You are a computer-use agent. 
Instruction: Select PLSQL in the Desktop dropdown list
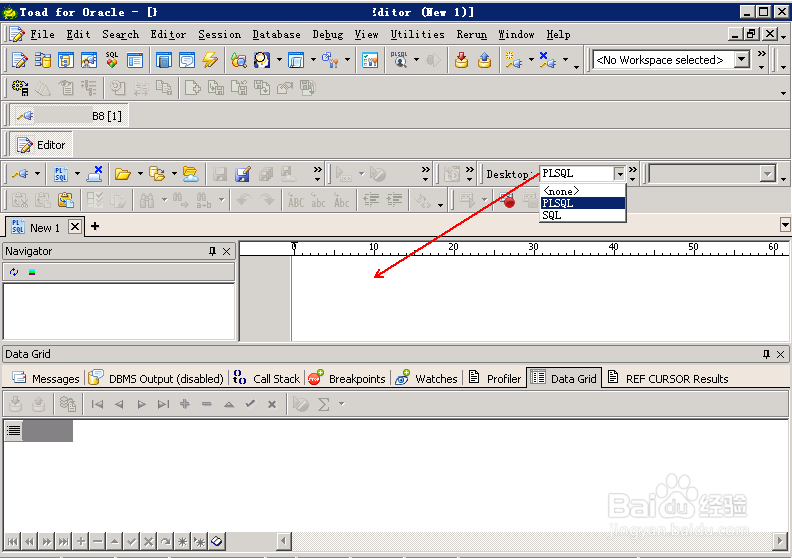pyautogui.click(x=583, y=203)
